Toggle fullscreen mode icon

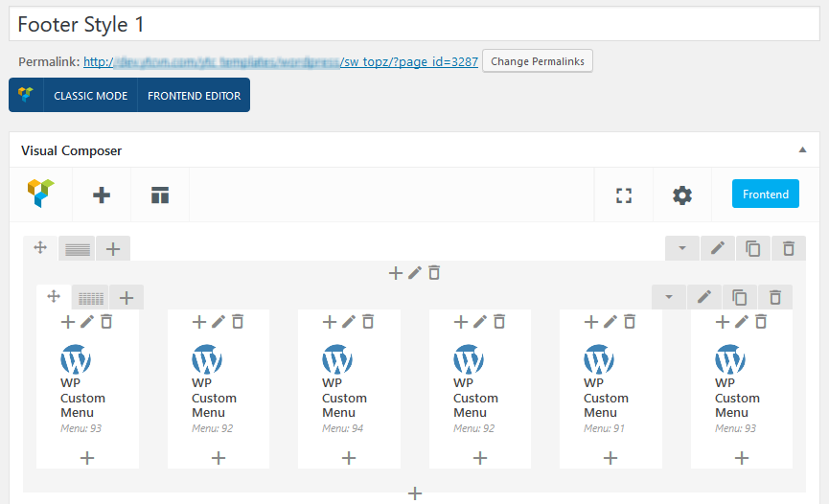click(624, 195)
